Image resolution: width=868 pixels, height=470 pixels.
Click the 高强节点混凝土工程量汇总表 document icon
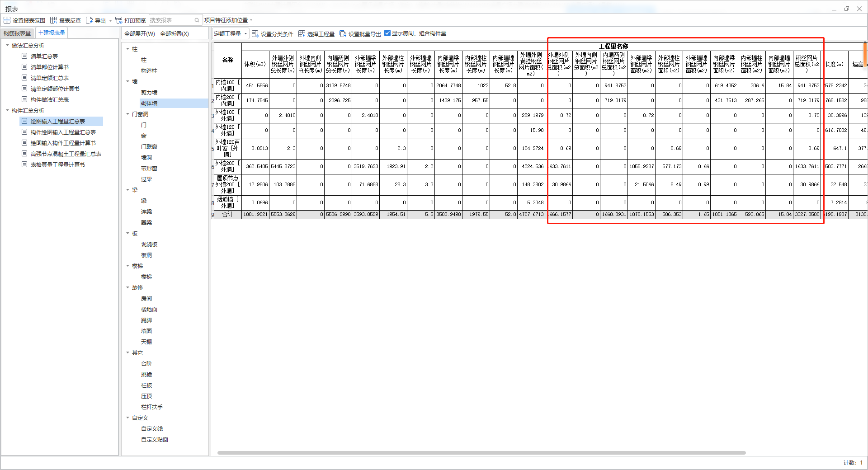(24, 154)
